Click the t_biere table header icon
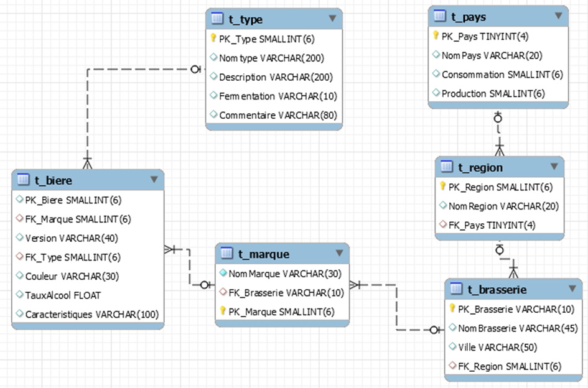Screen dimensions: 588x388 click(x=23, y=180)
